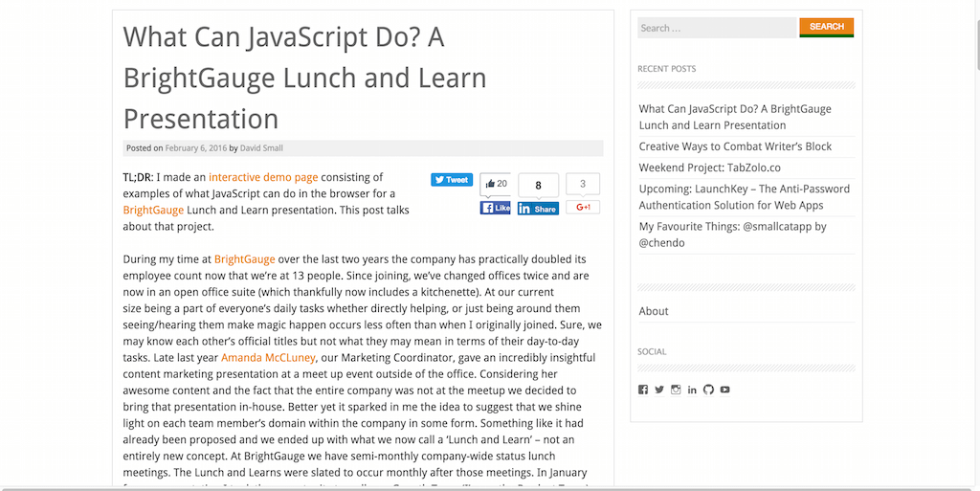Open recent post 'Creative Ways to Combat Writer's Block'
The width and height of the screenshot is (980, 491).
tap(735, 146)
